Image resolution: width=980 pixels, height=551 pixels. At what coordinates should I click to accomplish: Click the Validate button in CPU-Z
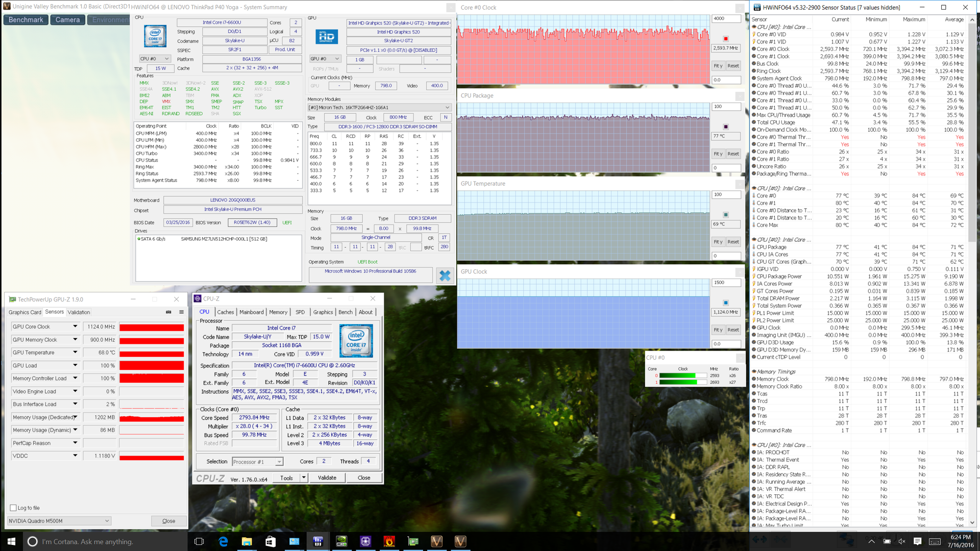[x=327, y=478]
